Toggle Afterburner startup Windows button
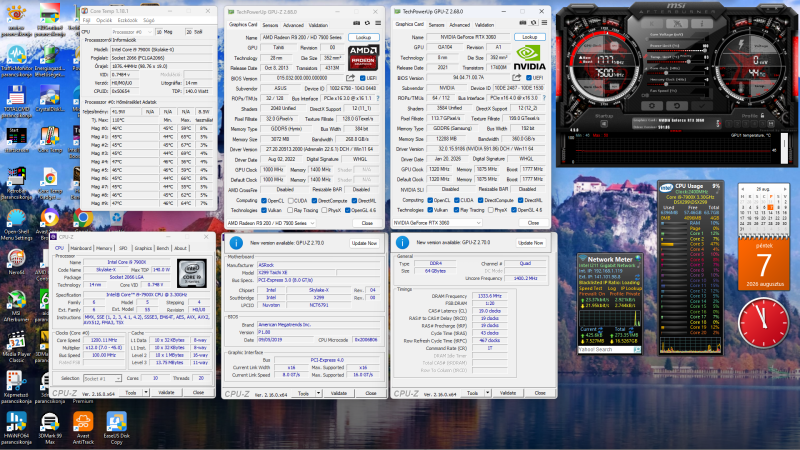Image resolution: width=800 pixels, height=450 pixels. tap(604, 124)
